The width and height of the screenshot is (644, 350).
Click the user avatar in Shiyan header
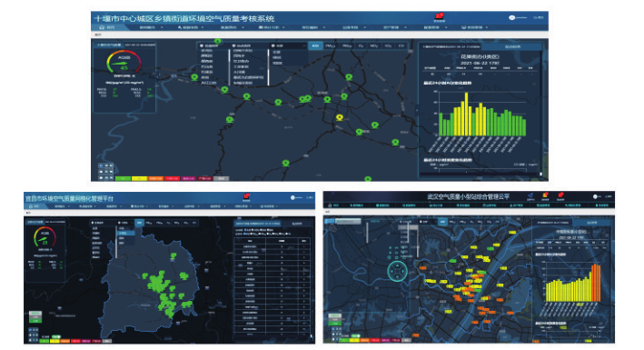[511, 17]
